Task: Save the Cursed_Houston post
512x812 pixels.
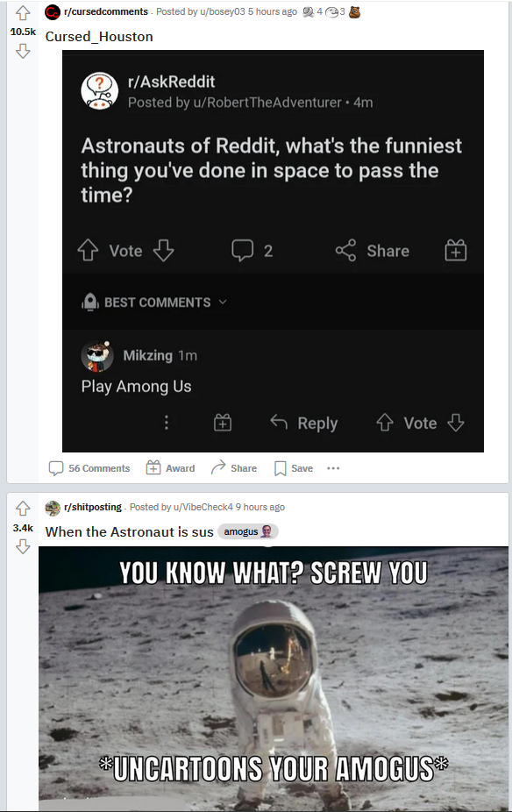Action: pyautogui.click(x=294, y=468)
